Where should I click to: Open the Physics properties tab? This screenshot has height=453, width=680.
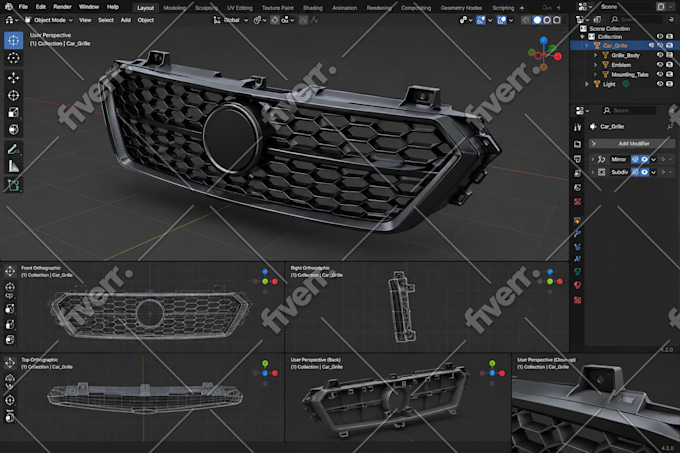[577, 259]
